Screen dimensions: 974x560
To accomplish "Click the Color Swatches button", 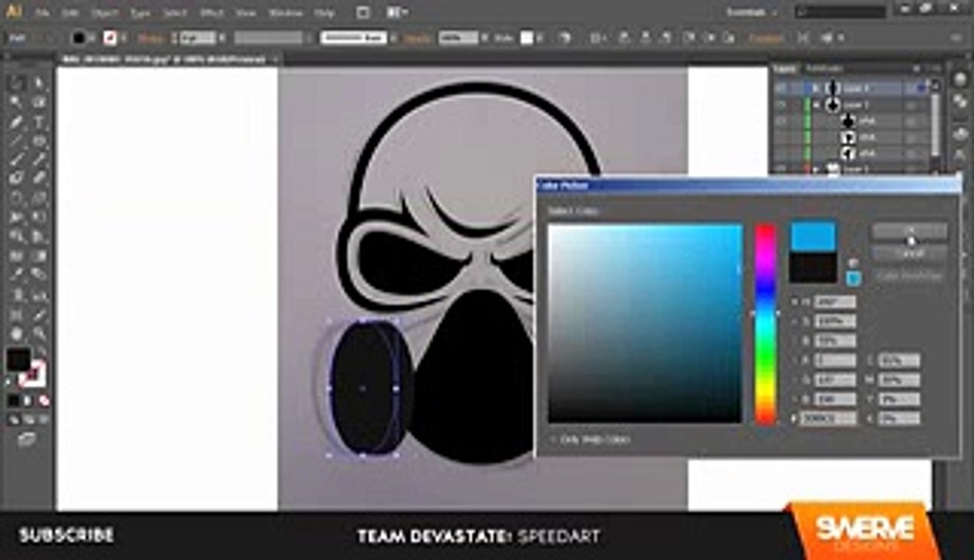I will click(909, 275).
